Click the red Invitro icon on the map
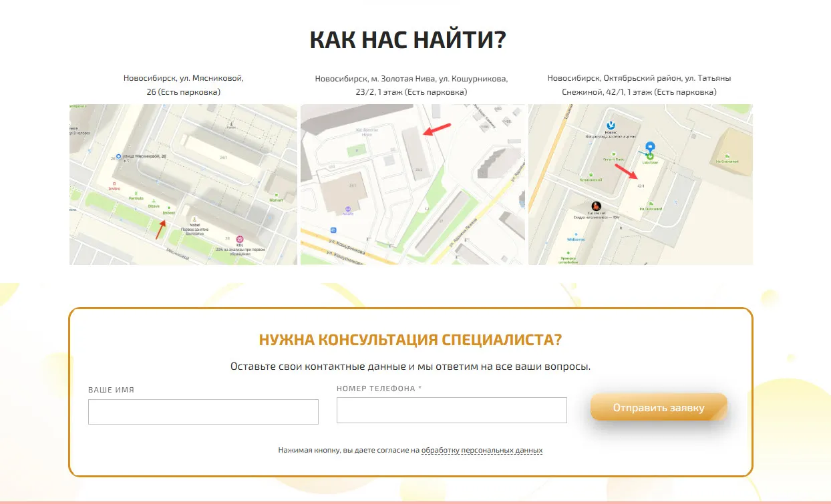The image size is (831, 504). (x=115, y=183)
